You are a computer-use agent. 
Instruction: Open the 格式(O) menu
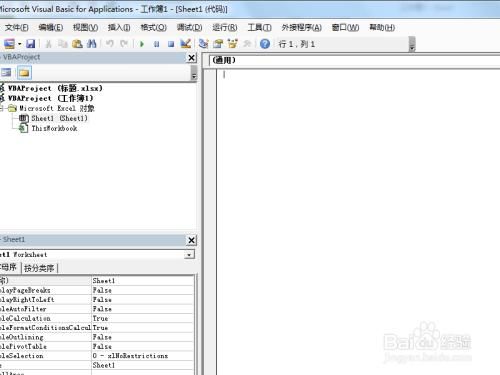pos(153,27)
